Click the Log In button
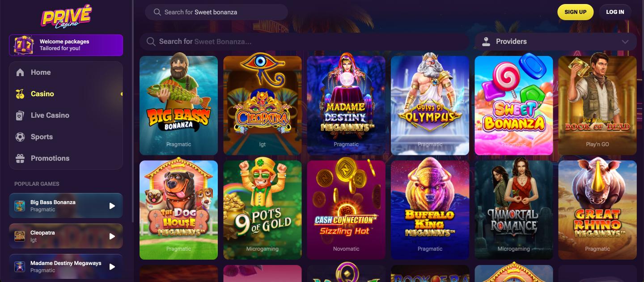 pyautogui.click(x=615, y=12)
